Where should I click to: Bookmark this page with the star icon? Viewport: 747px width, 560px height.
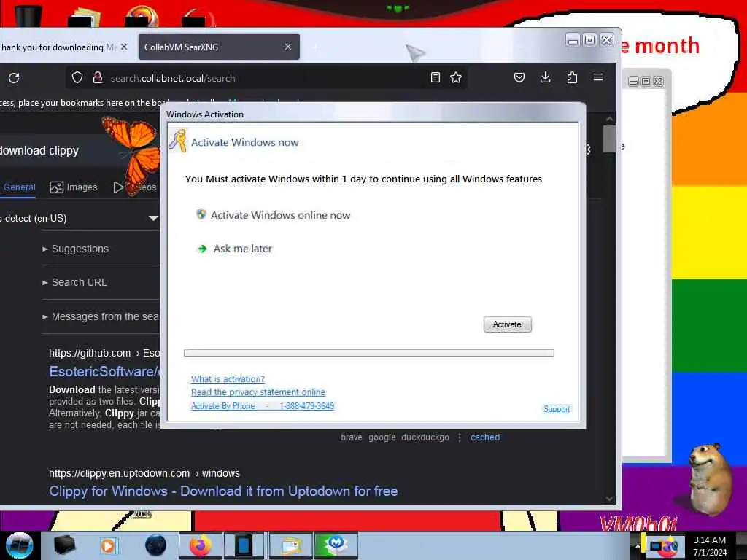tap(456, 77)
